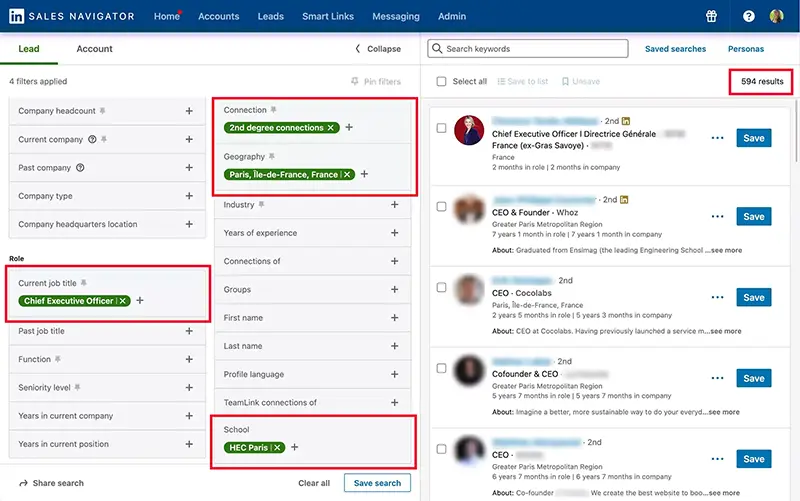Add another Current job title value
Viewport: 800px width, 501px height.
140,300
